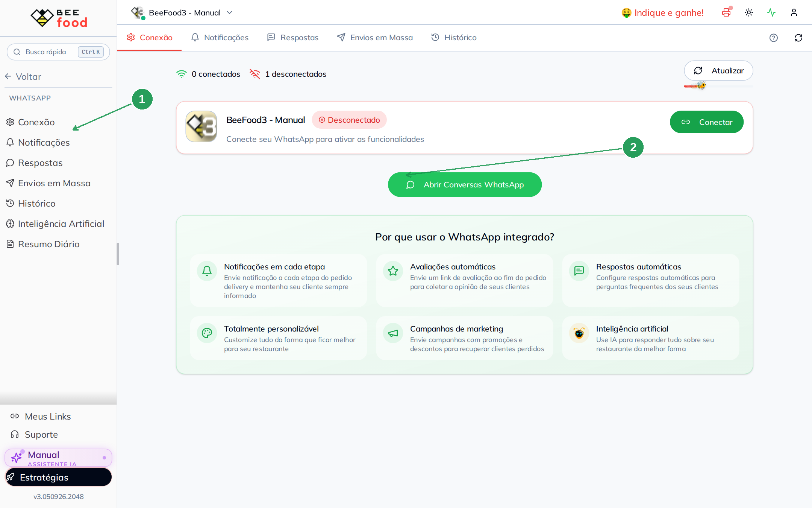812x508 pixels.
Task: Click the BeeFood logo in sidebar
Action: coord(59,18)
